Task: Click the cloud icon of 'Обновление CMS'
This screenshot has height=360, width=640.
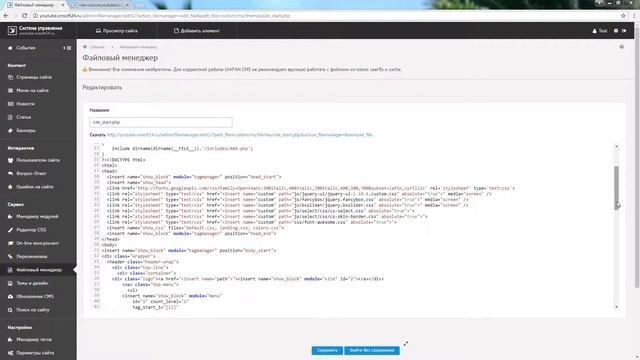Action: pyautogui.click(x=10, y=297)
